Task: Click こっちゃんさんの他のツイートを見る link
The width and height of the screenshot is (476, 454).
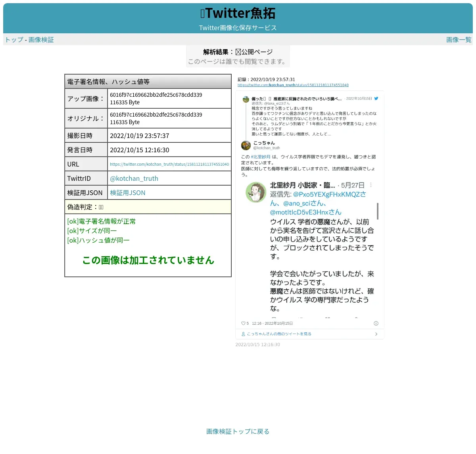Action: pyautogui.click(x=279, y=334)
